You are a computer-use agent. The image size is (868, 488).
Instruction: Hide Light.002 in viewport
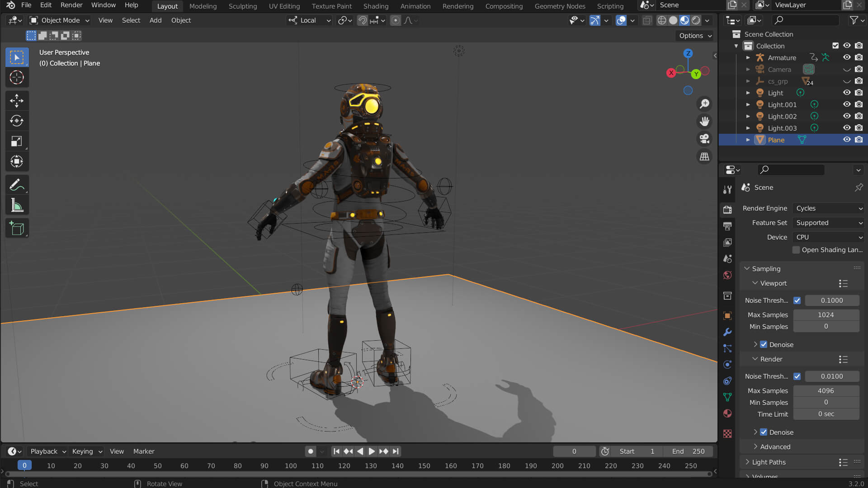click(847, 116)
